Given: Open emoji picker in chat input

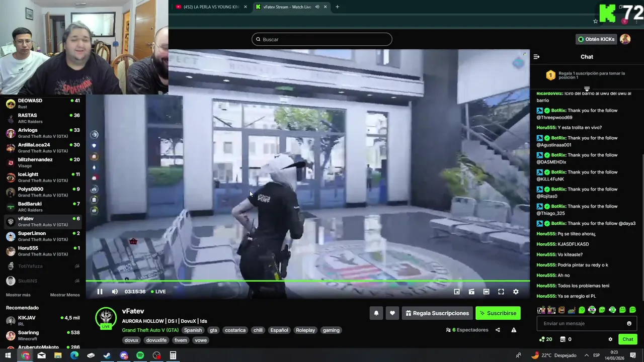Looking at the screenshot, I should pyautogui.click(x=629, y=323).
